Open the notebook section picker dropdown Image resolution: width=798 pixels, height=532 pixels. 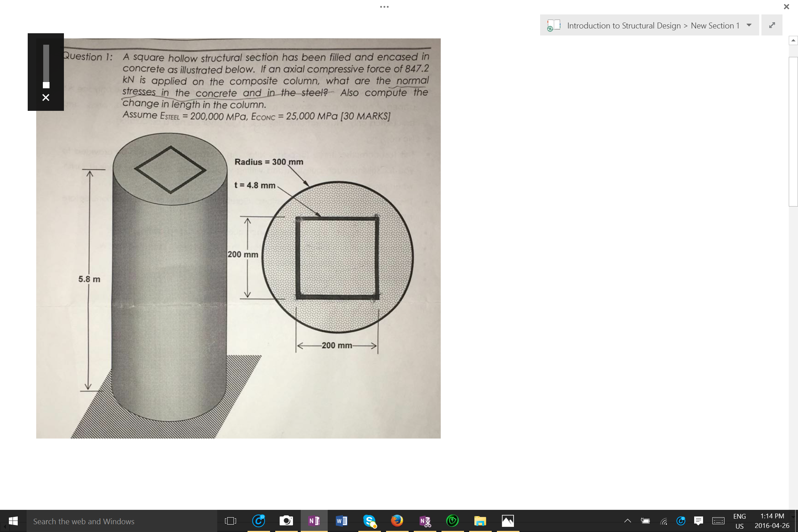[749, 25]
